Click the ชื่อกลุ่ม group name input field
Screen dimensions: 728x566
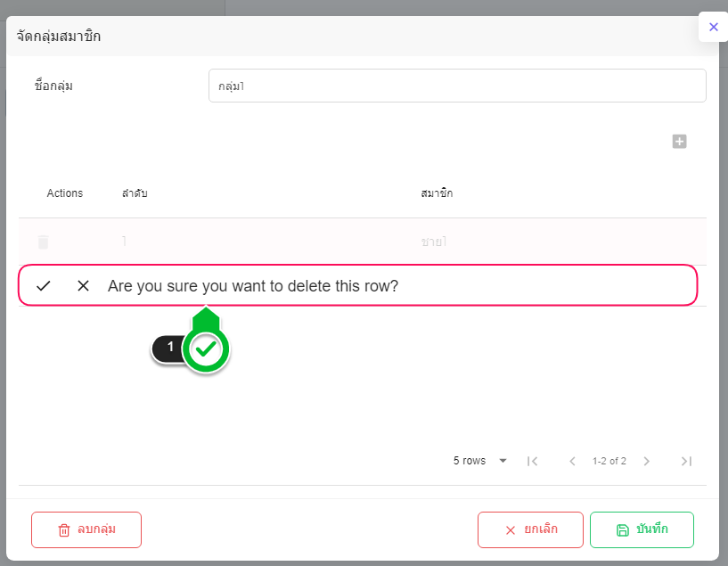[x=457, y=86]
